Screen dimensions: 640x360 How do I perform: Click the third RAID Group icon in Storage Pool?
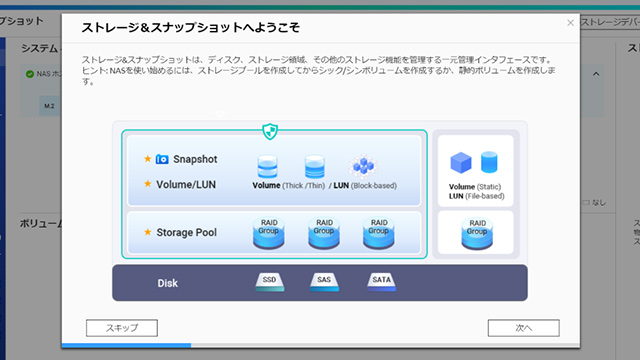pyautogui.click(x=379, y=233)
